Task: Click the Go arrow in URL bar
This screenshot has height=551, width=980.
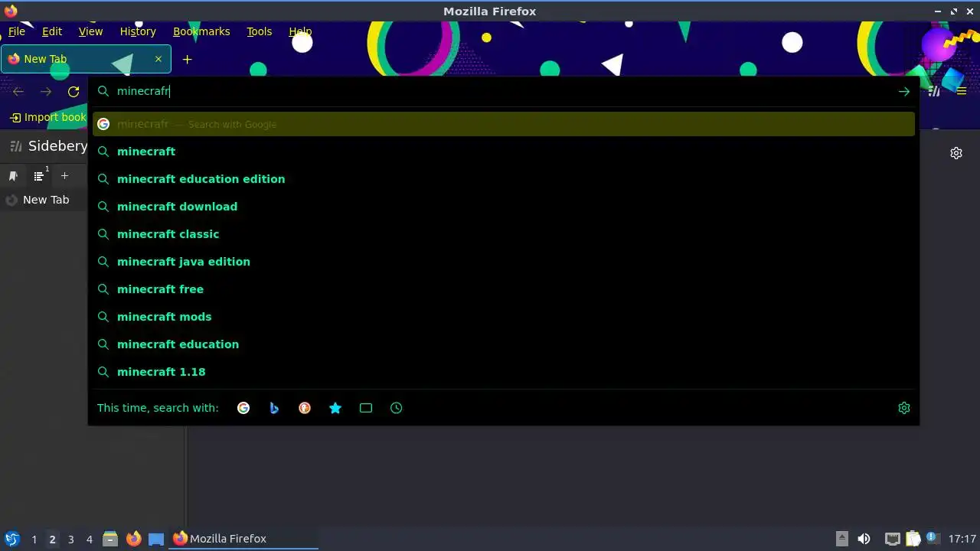Action: click(904, 92)
